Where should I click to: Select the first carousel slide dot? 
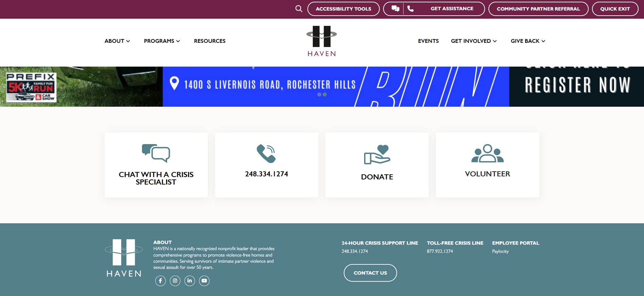319,94
